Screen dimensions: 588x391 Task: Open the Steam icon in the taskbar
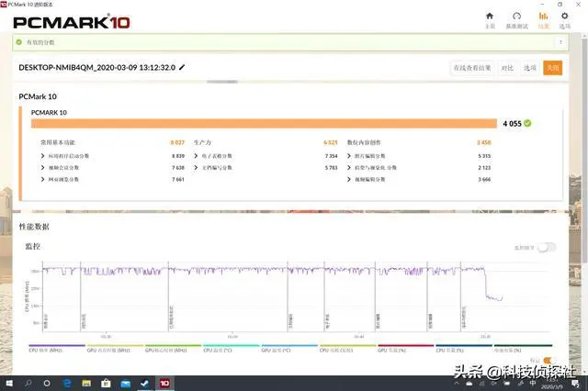tap(144, 383)
